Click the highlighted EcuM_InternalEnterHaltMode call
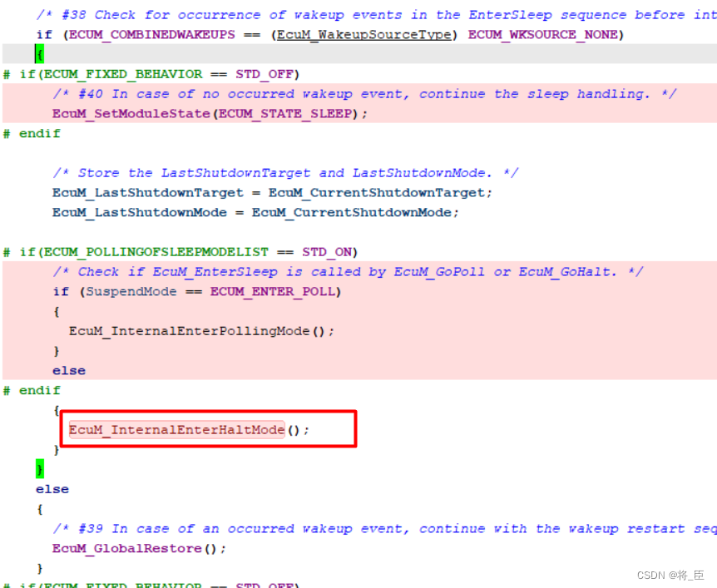717x588 pixels. [x=177, y=430]
